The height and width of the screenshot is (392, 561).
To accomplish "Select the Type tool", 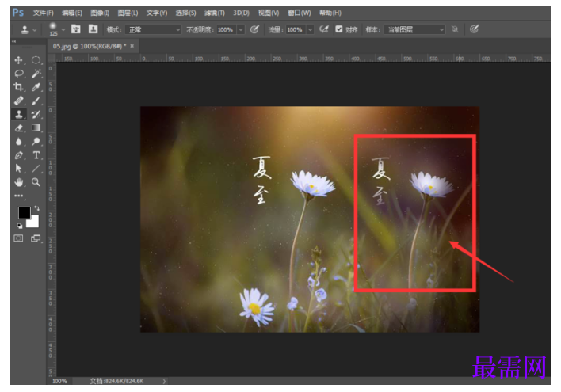I will point(36,155).
